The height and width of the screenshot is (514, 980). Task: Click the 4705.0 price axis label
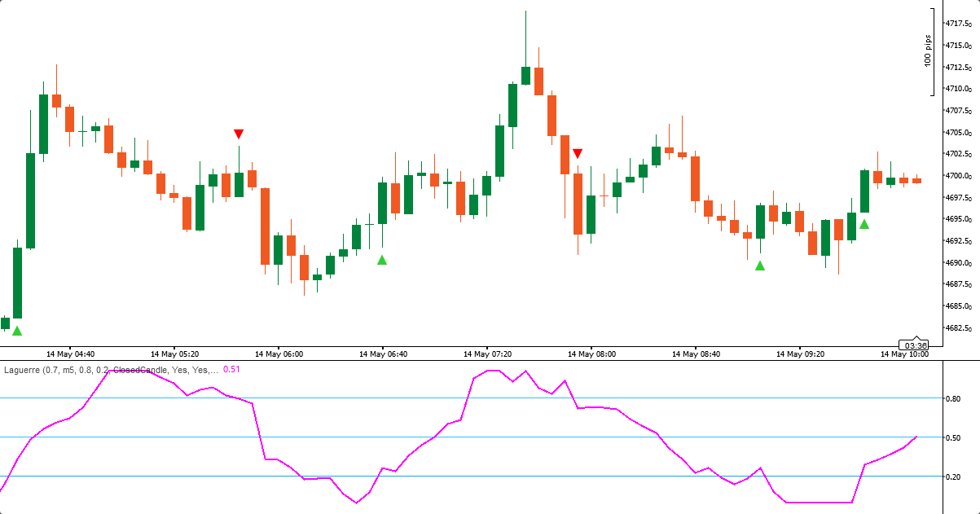pyautogui.click(x=958, y=132)
